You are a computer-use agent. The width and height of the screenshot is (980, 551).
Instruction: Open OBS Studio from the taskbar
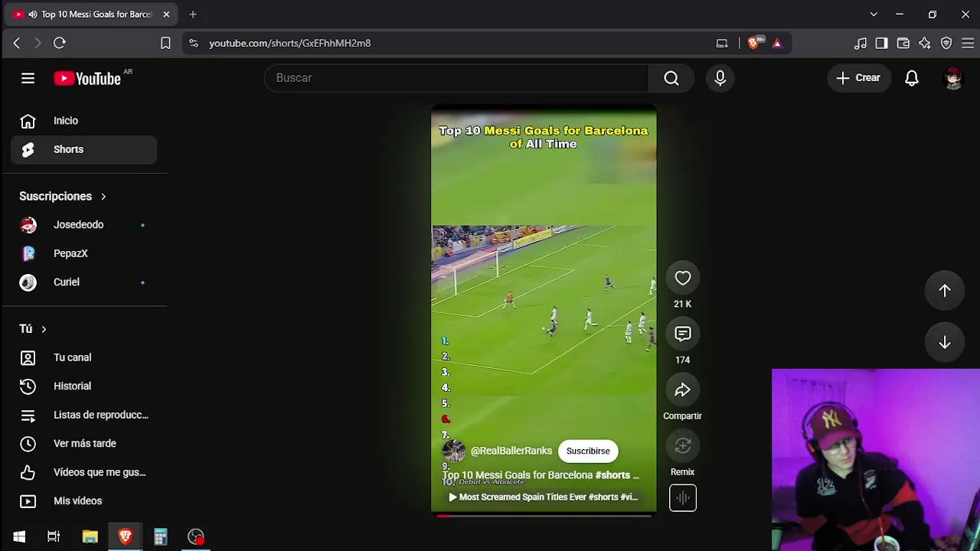[x=196, y=536]
